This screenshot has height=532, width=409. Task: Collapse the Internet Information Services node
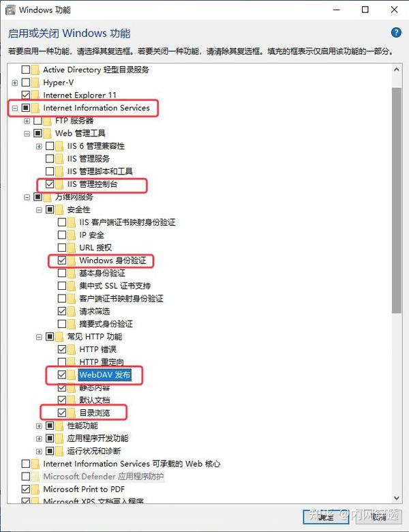coord(14,108)
